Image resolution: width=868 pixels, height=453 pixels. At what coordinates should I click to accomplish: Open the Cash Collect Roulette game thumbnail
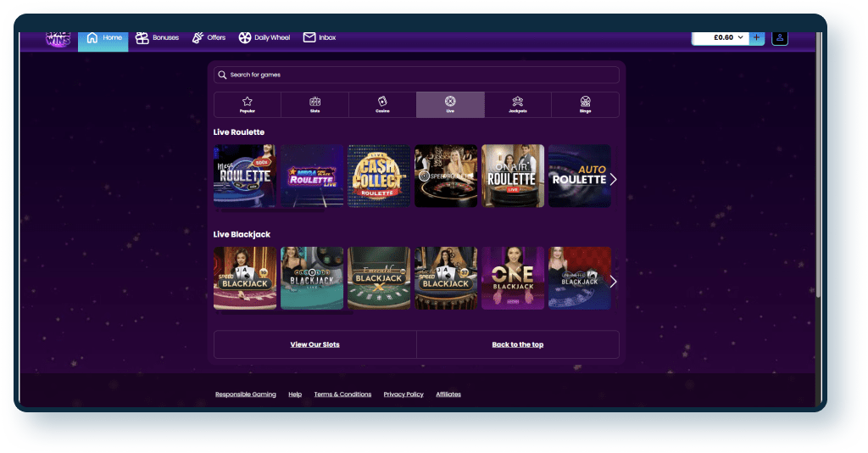pos(378,176)
